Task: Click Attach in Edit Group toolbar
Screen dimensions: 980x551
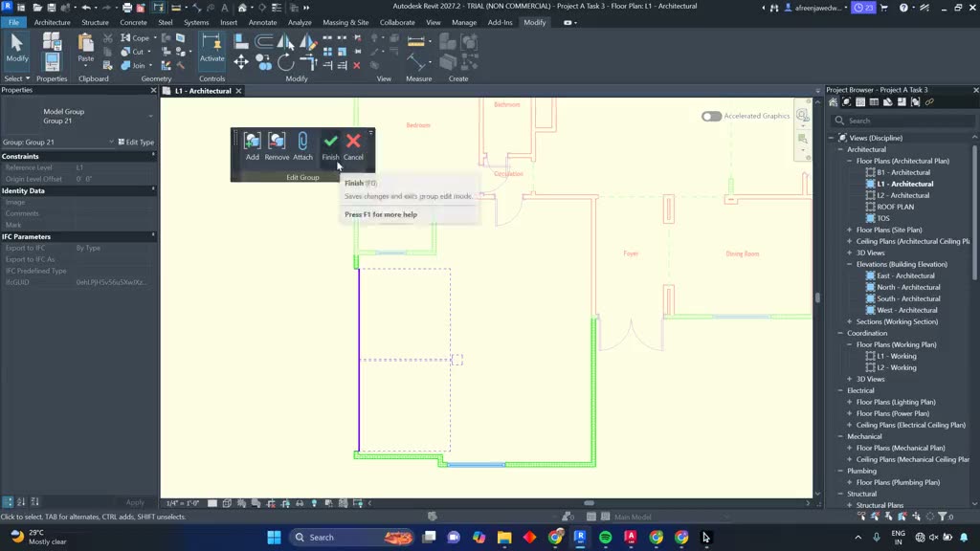Action: (x=302, y=146)
